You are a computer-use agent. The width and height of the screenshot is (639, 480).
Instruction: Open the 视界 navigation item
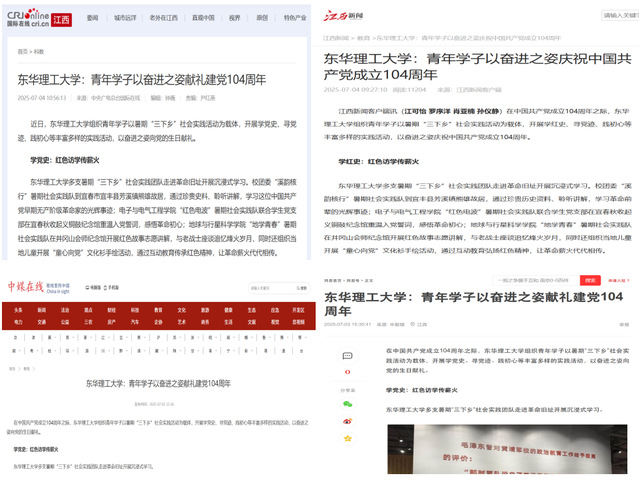[234, 18]
